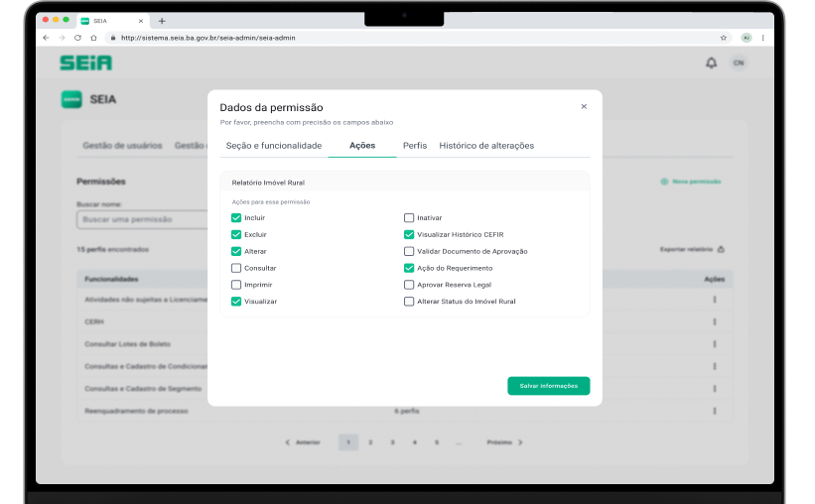Bookmark page with the star icon
Screen dimensions: 815x504
(723, 38)
